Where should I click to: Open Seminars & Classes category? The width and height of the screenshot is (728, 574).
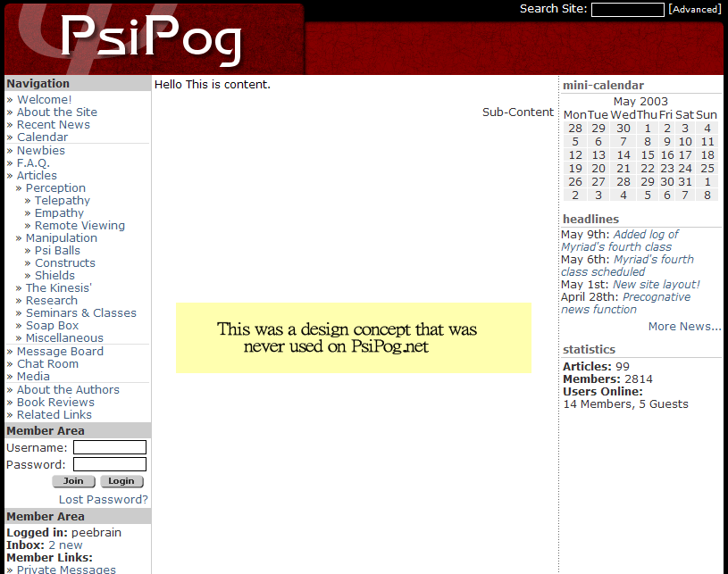pyautogui.click(x=81, y=313)
